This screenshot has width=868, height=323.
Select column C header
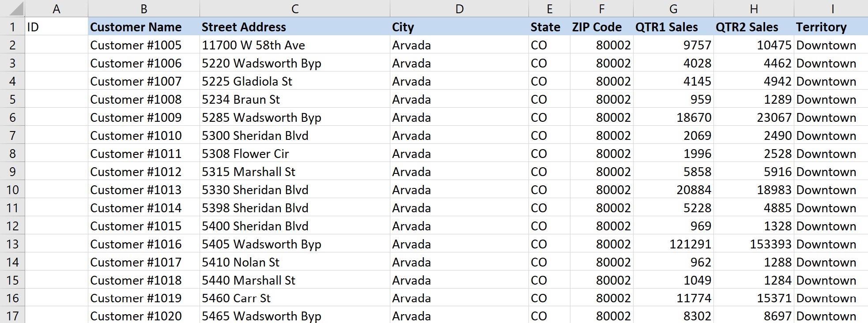click(294, 9)
